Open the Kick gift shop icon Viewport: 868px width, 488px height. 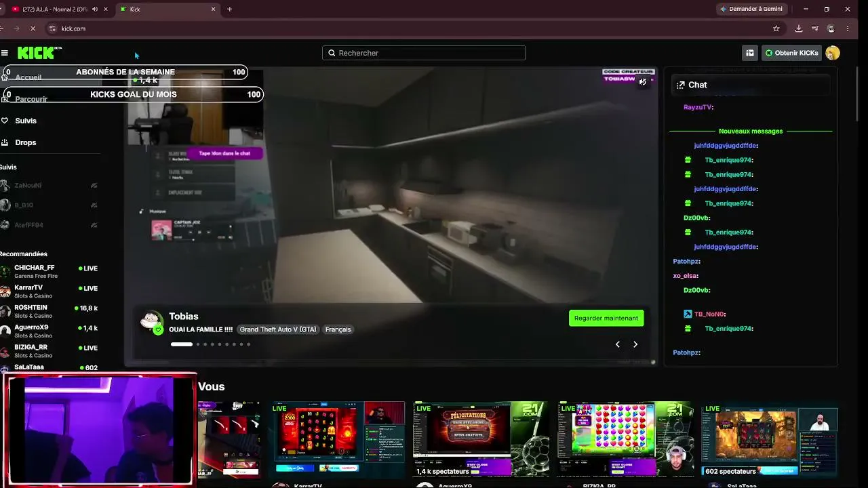click(750, 53)
